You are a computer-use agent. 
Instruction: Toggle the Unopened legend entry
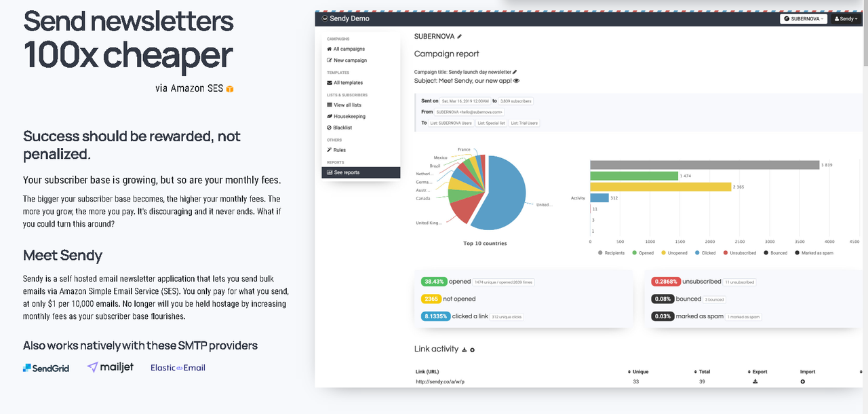pyautogui.click(x=675, y=252)
